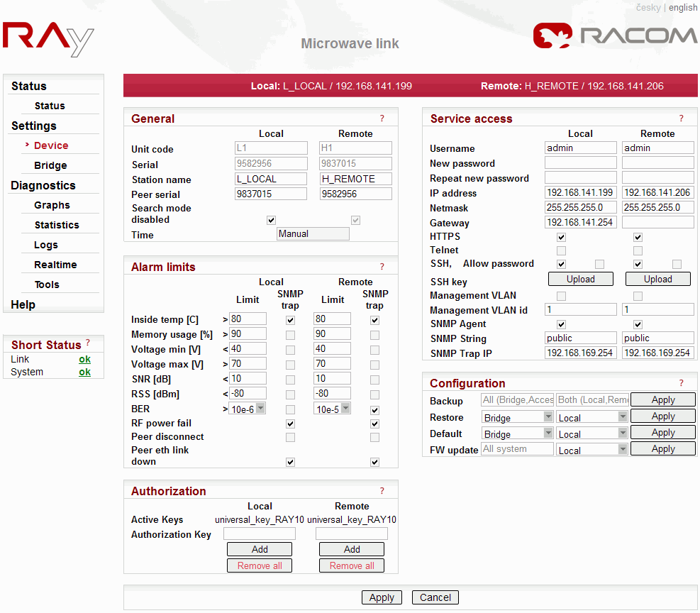Click the RACOM logo
Screen dimensions: 700x613
click(615, 36)
